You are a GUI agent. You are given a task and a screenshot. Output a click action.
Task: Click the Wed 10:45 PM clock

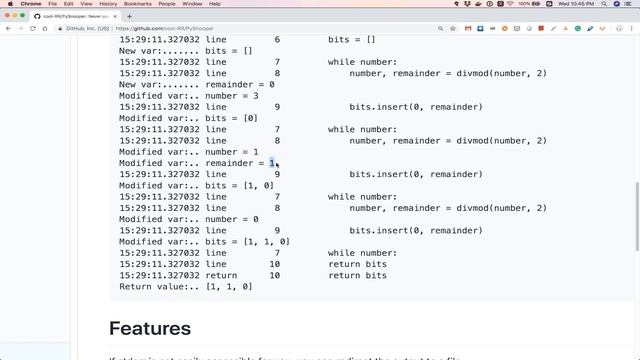click(576, 4)
